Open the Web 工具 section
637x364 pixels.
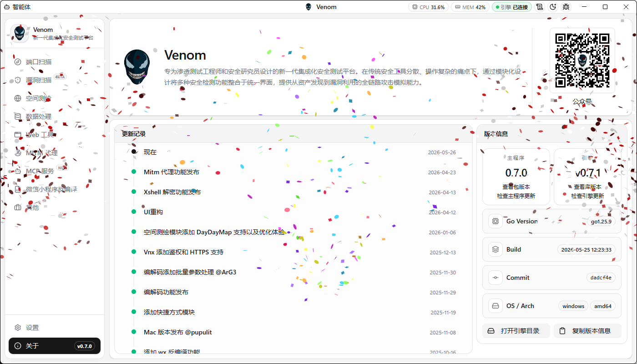click(55, 135)
